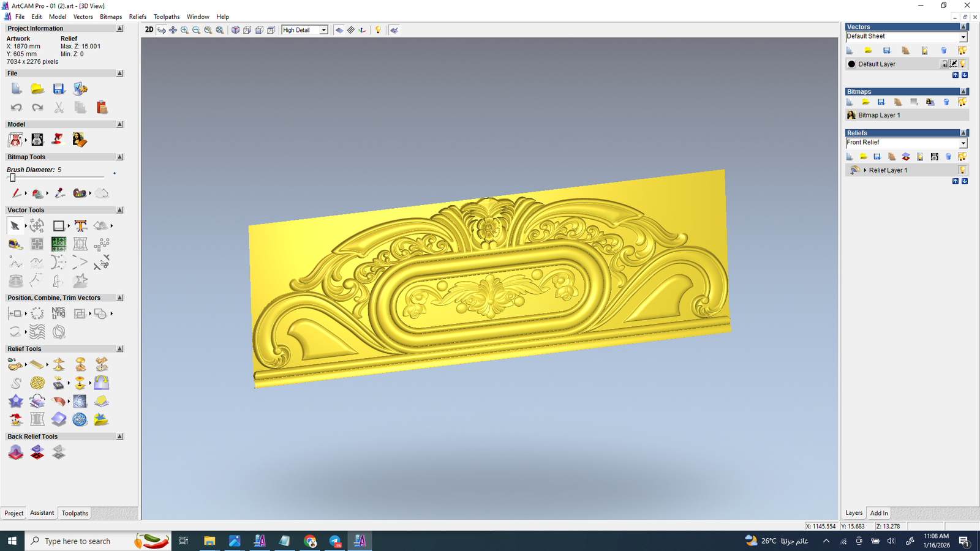Click the Brush Diameter slider handle
The height and width of the screenshot is (551, 980).
pyautogui.click(x=12, y=178)
